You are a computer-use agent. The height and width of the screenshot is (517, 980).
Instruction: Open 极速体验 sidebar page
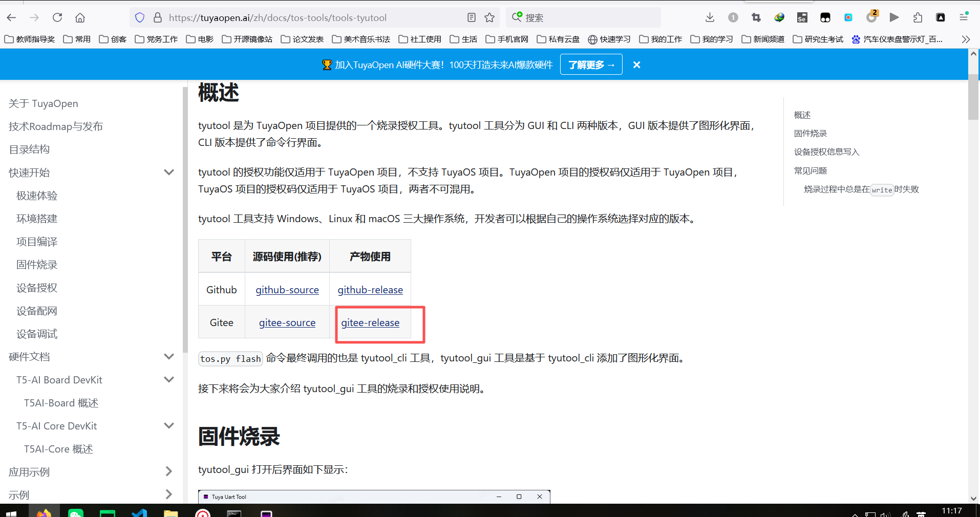tap(37, 196)
